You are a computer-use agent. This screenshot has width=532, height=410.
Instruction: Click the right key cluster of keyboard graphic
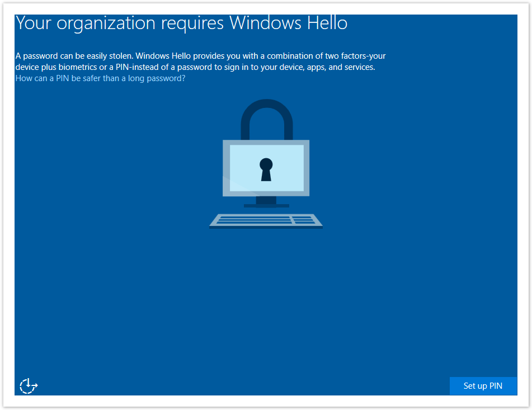point(304,220)
